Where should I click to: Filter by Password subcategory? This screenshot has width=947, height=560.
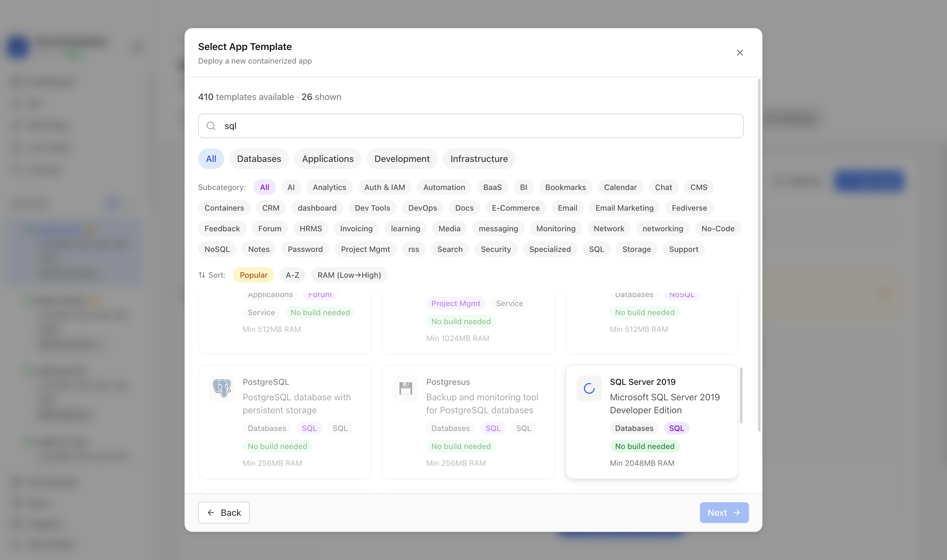pyautogui.click(x=305, y=249)
